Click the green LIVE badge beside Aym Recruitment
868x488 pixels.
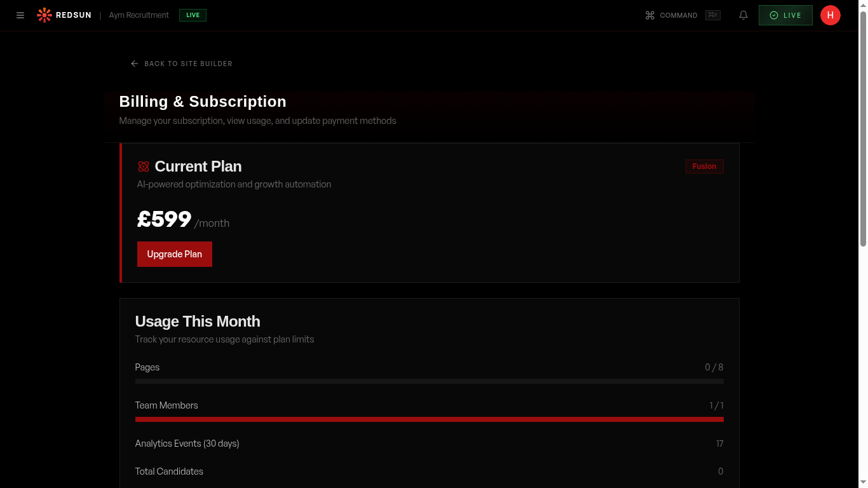point(192,15)
